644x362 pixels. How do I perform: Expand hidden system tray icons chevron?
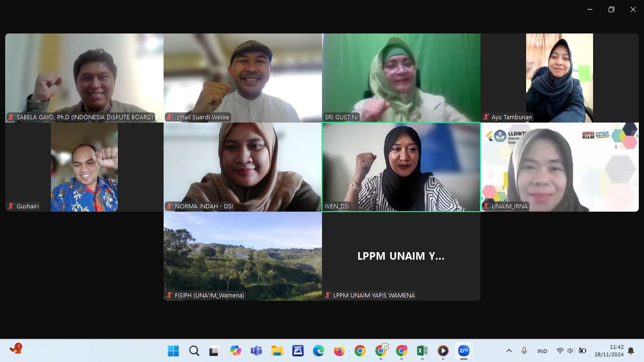coord(509,351)
